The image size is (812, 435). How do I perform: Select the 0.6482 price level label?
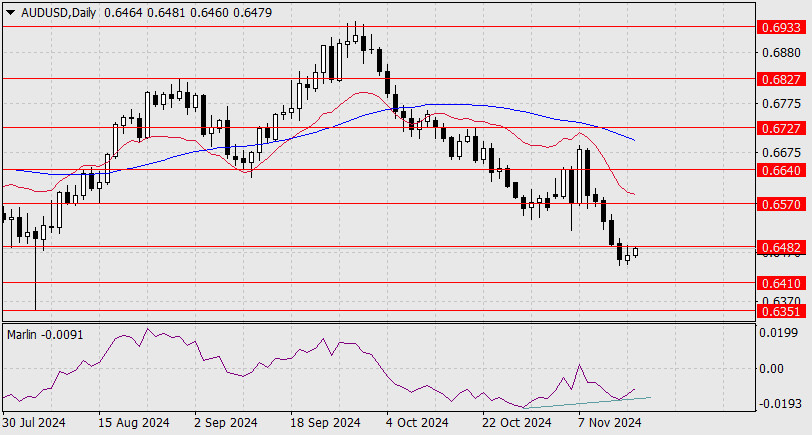781,248
